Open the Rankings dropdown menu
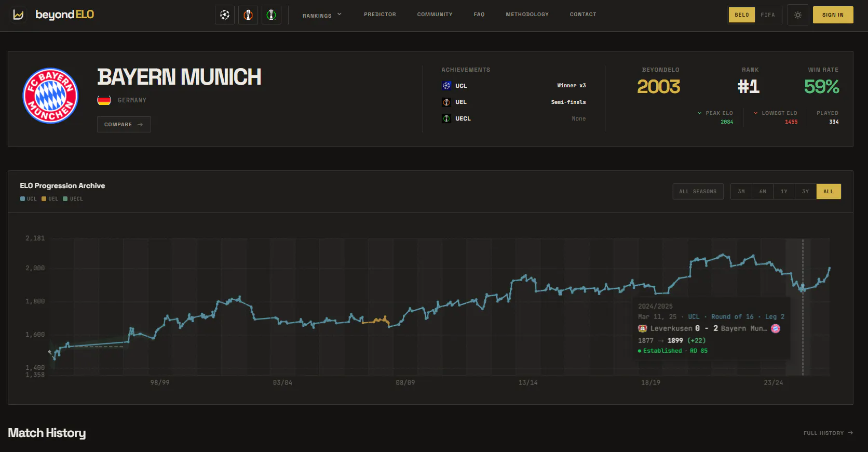The width and height of the screenshot is (868, 452). [x=322, y=15]
